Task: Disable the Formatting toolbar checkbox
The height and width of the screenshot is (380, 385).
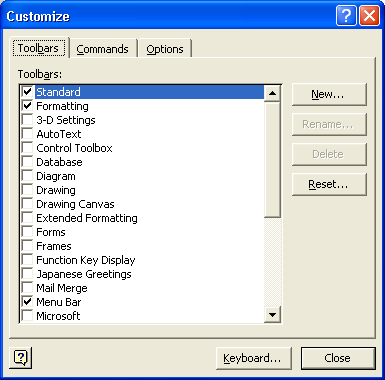Action: pyautogui.click(x=27, y=106)
